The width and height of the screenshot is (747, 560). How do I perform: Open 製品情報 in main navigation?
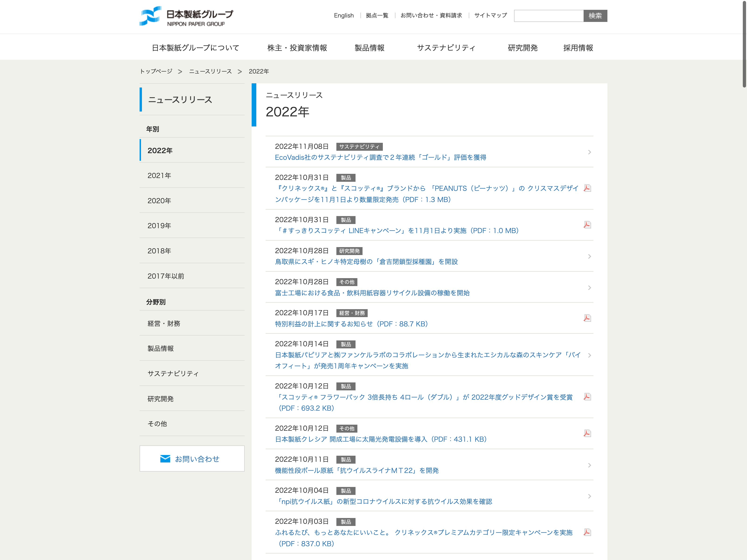[370, 48]
